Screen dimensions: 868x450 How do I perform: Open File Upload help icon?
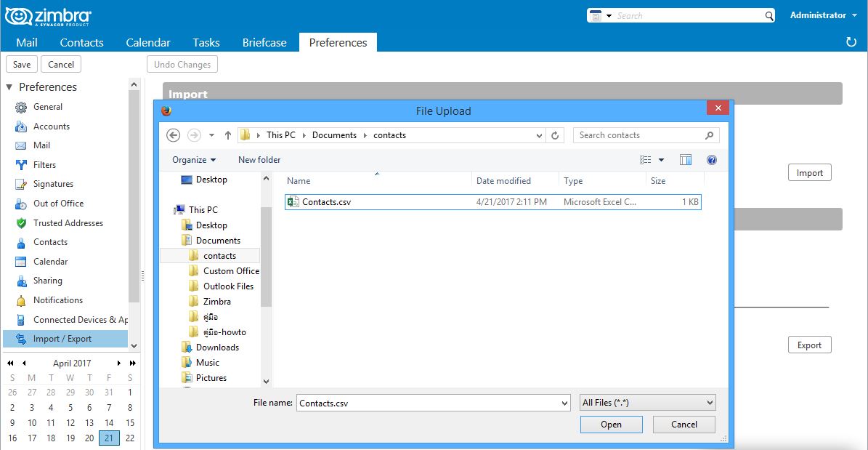712,160
